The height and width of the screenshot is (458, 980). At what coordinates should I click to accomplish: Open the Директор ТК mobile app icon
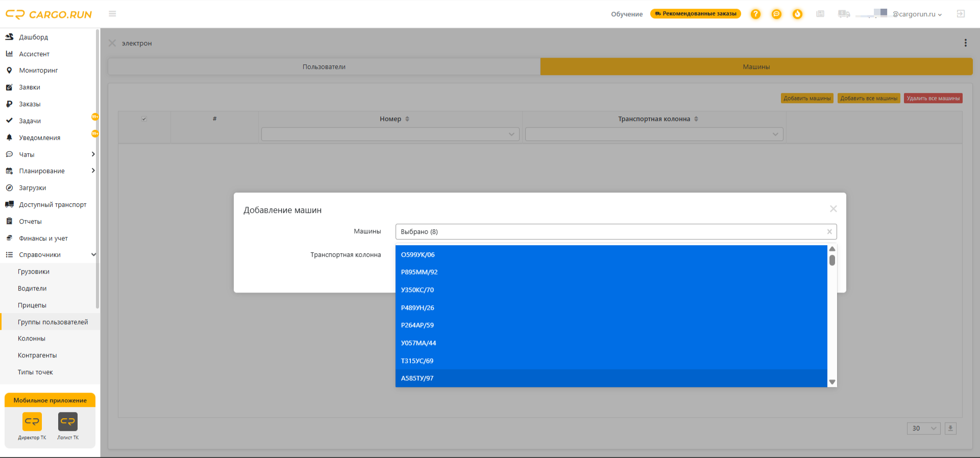point(32,422)
